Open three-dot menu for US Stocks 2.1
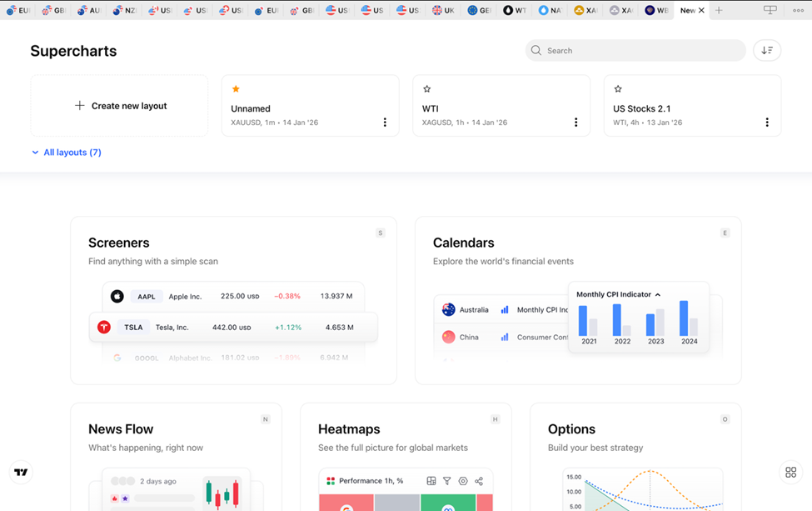 (767, 123)
